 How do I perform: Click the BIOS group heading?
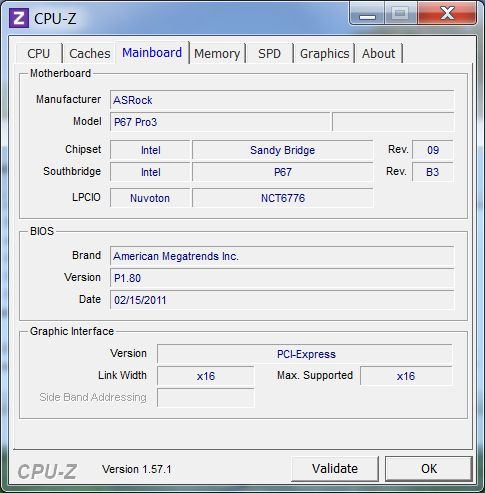coord(42,231)
